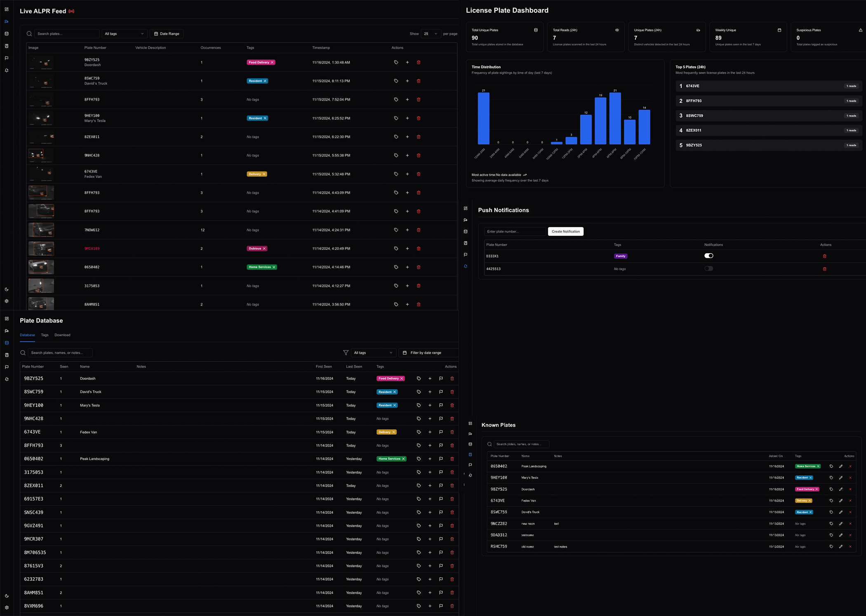Expand All tags filter in Plate Database
Viewport: 866px width, 616px height.
(373, 353)
